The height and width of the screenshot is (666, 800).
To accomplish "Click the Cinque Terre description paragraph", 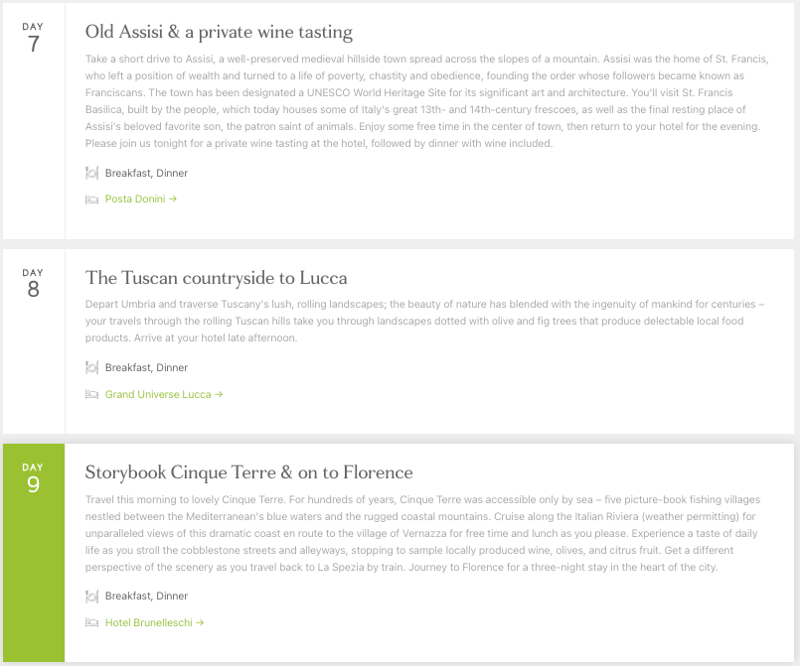I will pyautogui.click(x=427, y=533).
